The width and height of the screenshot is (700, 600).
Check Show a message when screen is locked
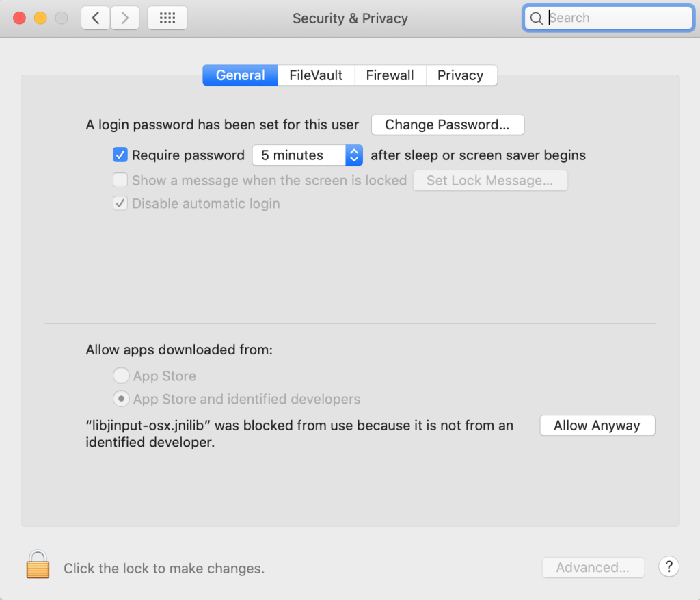tap(120, 180)
